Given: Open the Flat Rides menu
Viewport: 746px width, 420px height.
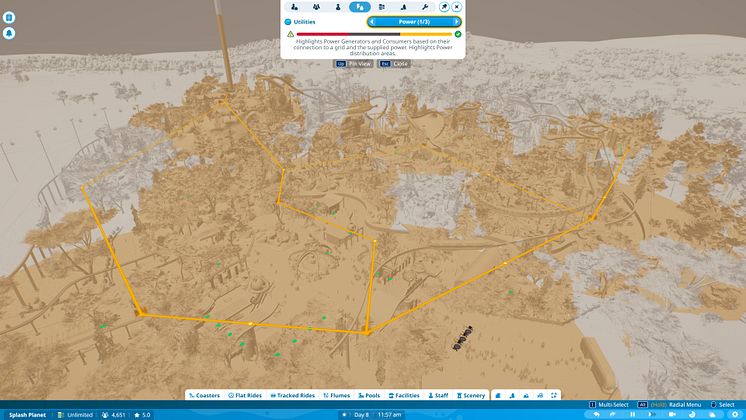Looking at the screenshot, I should (x=245, y=395).
